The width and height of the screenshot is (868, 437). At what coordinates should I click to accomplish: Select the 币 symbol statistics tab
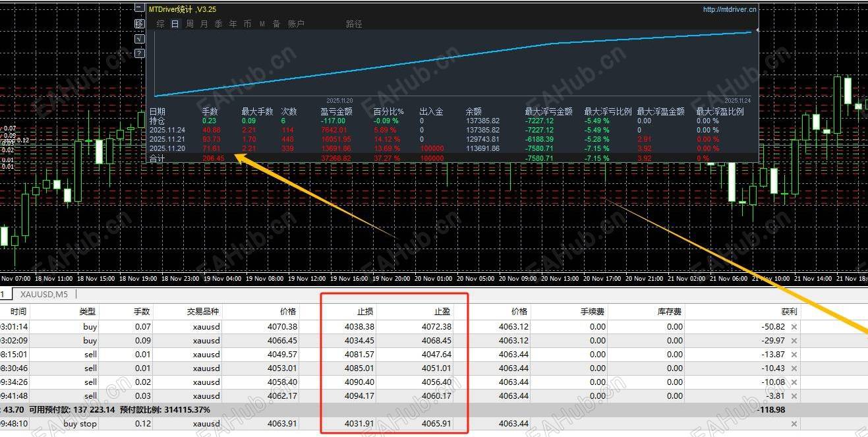pyautogui.click(x=247, y=24)
